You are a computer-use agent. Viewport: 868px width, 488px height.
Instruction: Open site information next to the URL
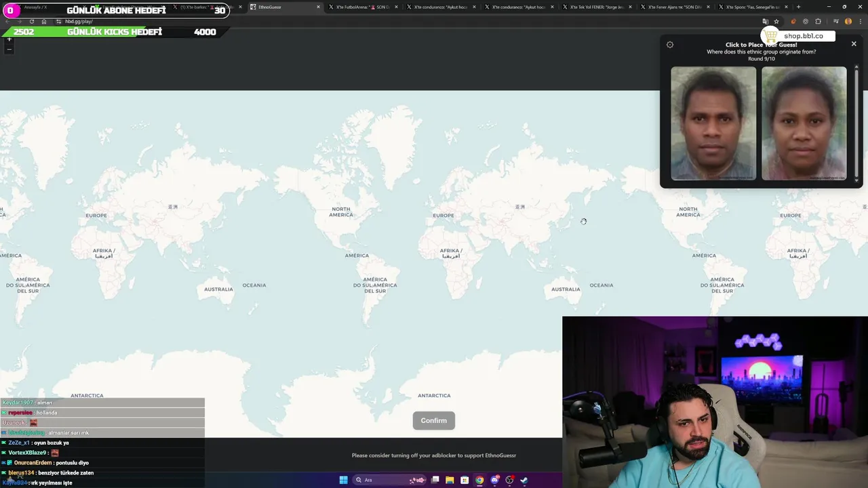[59, 22]
